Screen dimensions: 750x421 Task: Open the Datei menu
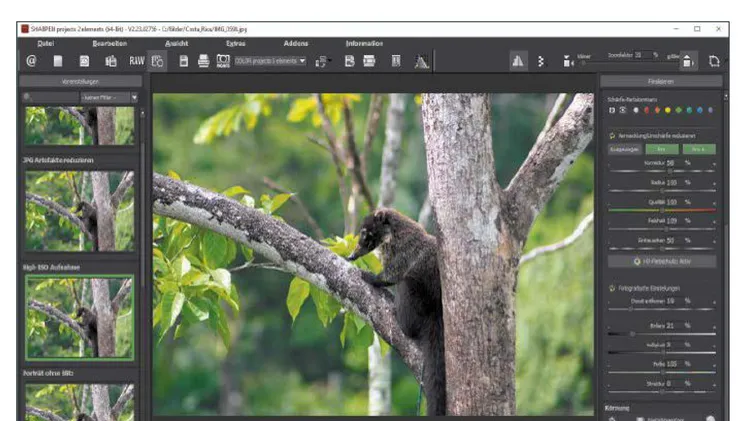pyautogui.click(x=45, y=43)
